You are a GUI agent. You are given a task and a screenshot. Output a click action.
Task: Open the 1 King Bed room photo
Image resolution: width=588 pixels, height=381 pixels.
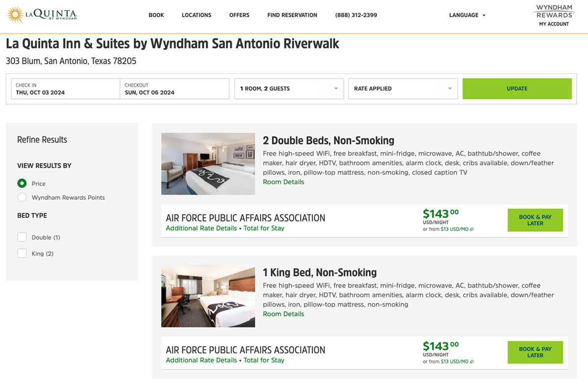(208, 296)
